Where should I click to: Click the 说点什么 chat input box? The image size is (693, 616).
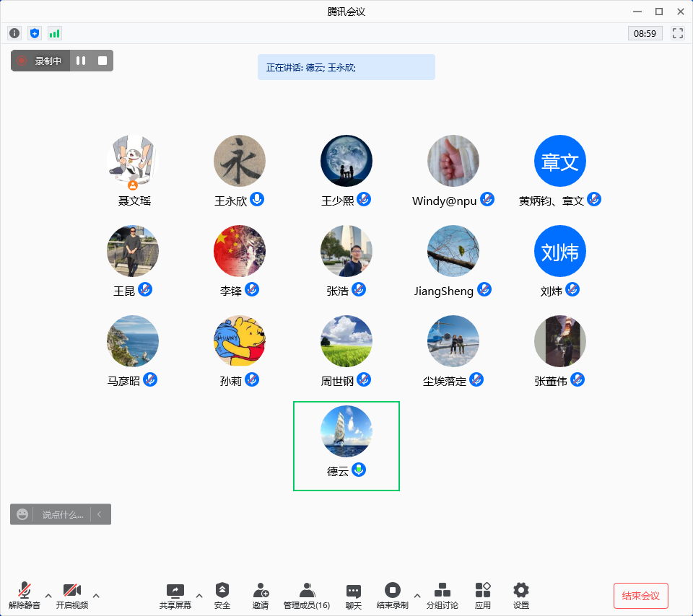[x=62, y=514]
